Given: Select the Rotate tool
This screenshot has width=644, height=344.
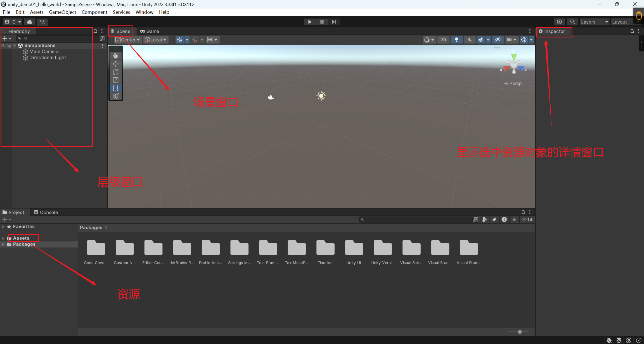Looking at the screenshot, I should (x=116, y=72).
